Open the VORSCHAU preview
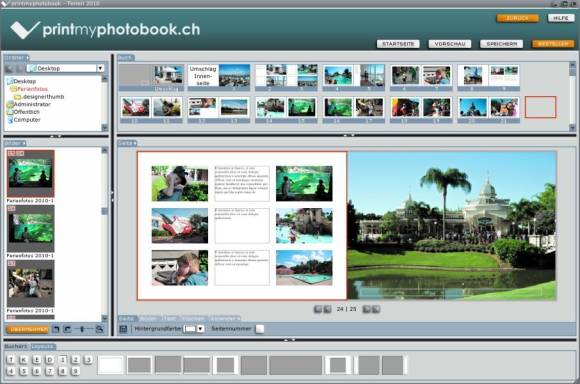580x384 pixels. [x=450, y=44]
